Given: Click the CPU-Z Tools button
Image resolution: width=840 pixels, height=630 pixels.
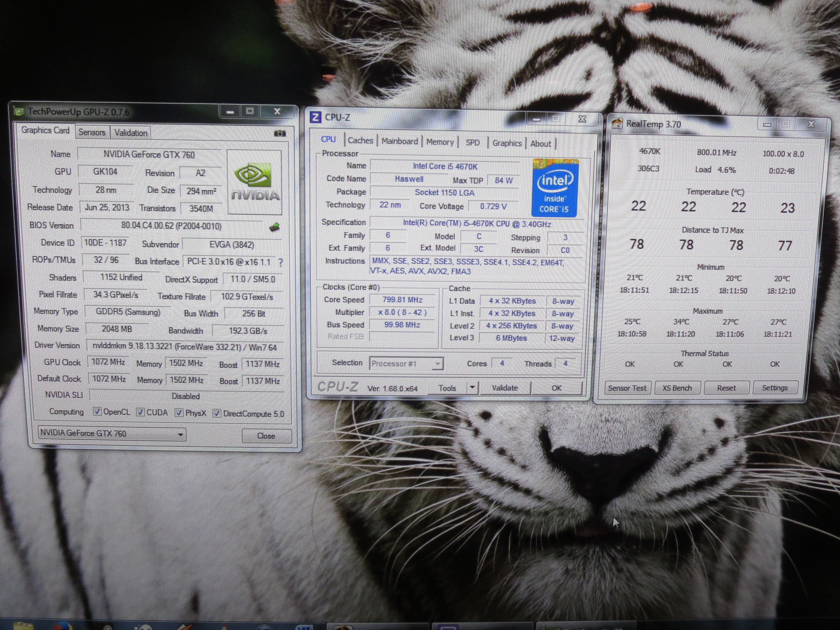Looking at the screenshot, I should [447, 388].
